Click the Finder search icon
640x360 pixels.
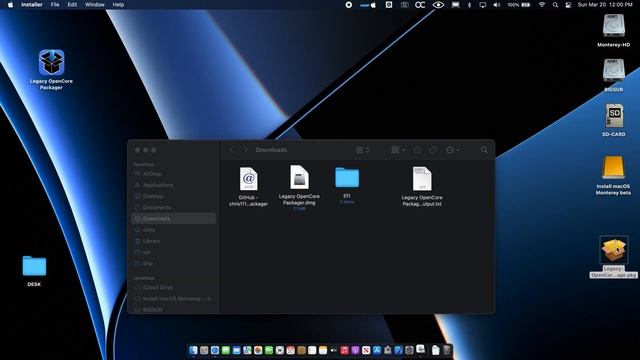point(484,150)
